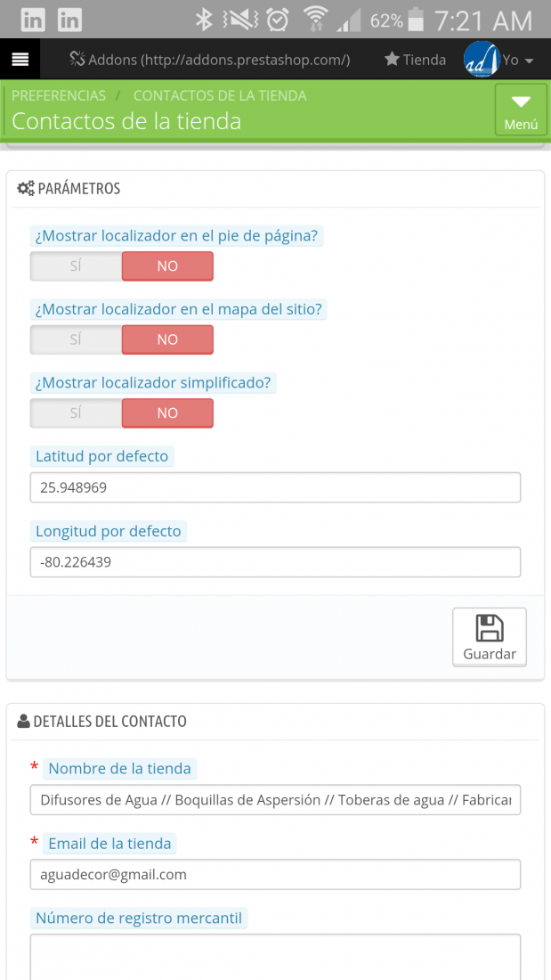The image size is (551, 980).
Task: Click the Nombre de la tienda field
Action: (276, 800)
